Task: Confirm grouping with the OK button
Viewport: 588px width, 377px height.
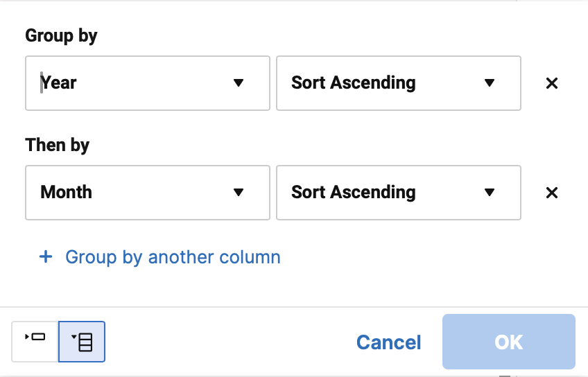Action: 508,342
